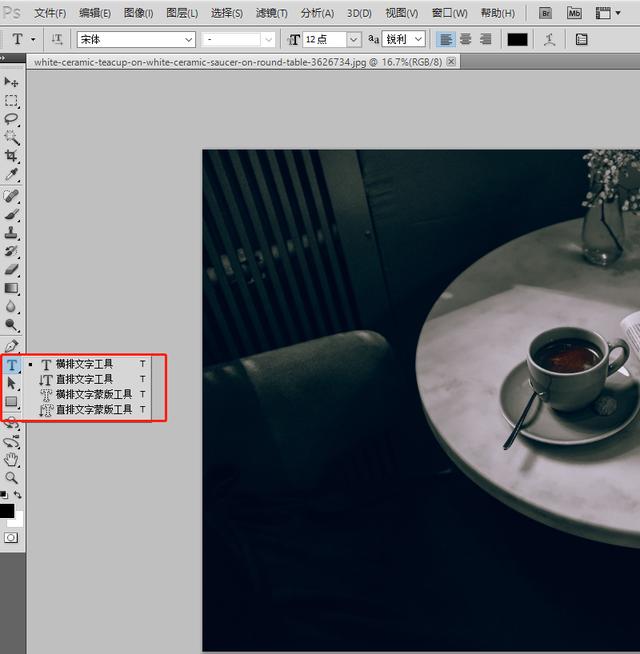Select the Dodge tool

pyautogui.click(x=11, y=324)
